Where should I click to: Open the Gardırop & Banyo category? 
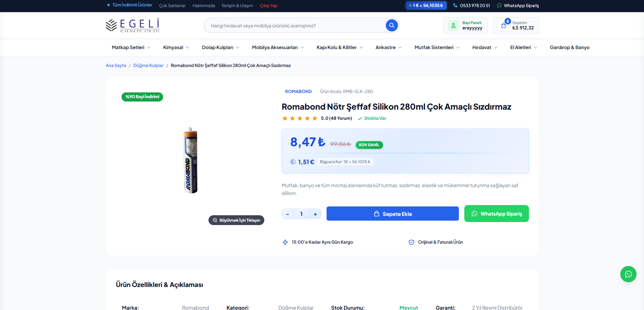(x=570, y=47)
